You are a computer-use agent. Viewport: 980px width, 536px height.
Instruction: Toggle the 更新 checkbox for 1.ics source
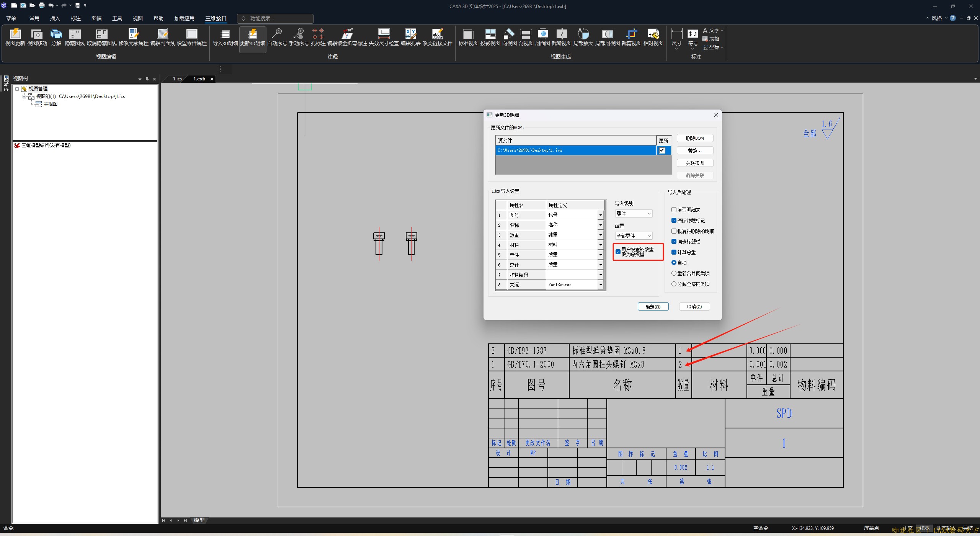click(662, 150)
